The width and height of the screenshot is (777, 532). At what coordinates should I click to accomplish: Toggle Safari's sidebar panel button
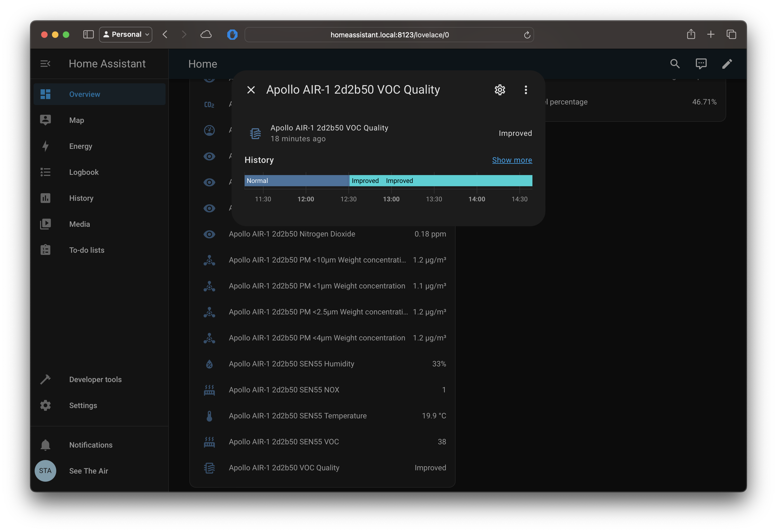[x=88, y=34]
